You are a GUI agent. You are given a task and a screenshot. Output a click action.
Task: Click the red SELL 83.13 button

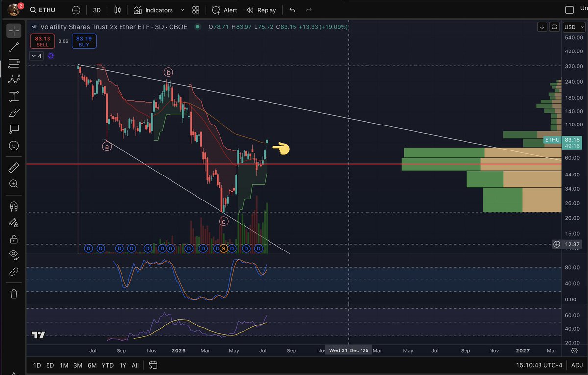(x=43, y=41)
